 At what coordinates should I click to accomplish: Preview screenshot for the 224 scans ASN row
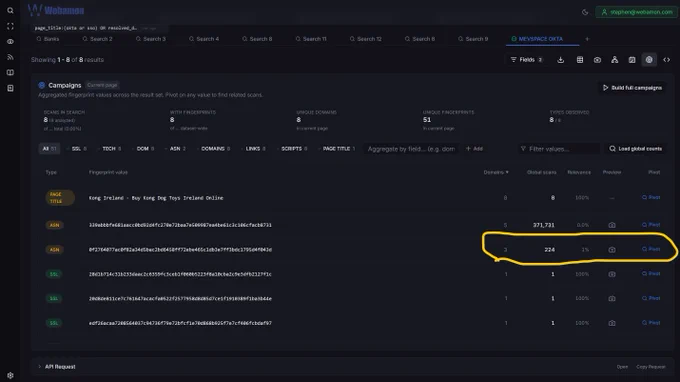(612, 250)
